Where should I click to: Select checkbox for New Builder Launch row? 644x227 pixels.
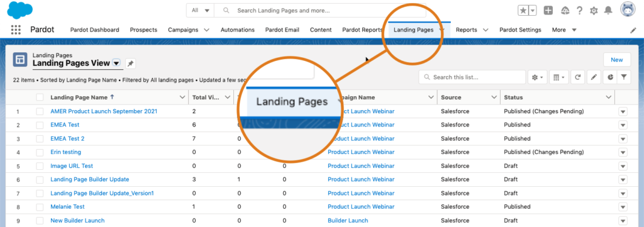(x=40, y=221)
